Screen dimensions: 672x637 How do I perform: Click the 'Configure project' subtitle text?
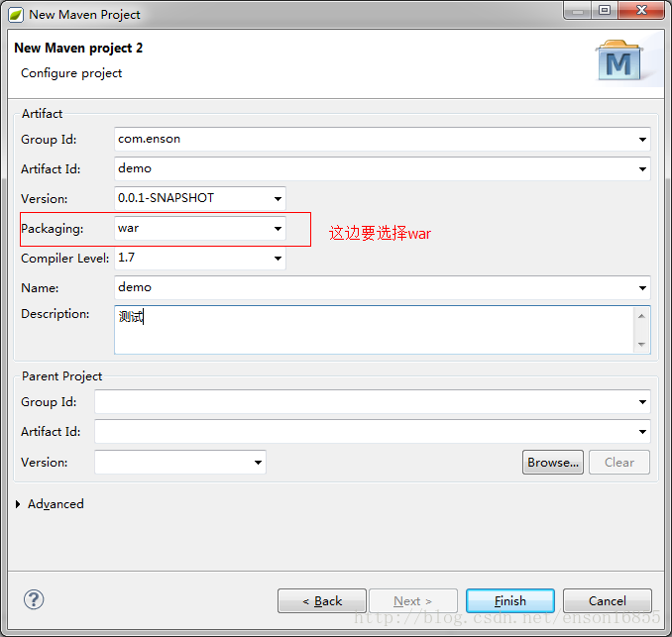click(x=71, y=73)
